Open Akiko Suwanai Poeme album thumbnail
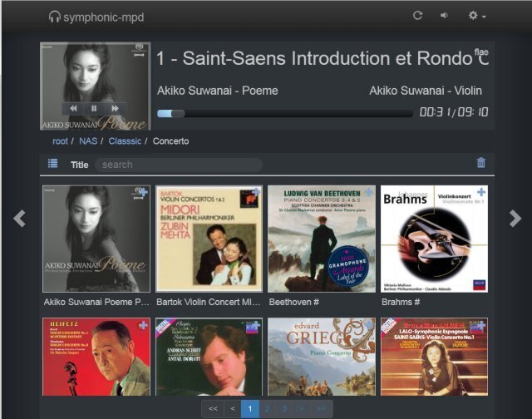The height and width of the screenshot is (419, 532). pos(96,239)
